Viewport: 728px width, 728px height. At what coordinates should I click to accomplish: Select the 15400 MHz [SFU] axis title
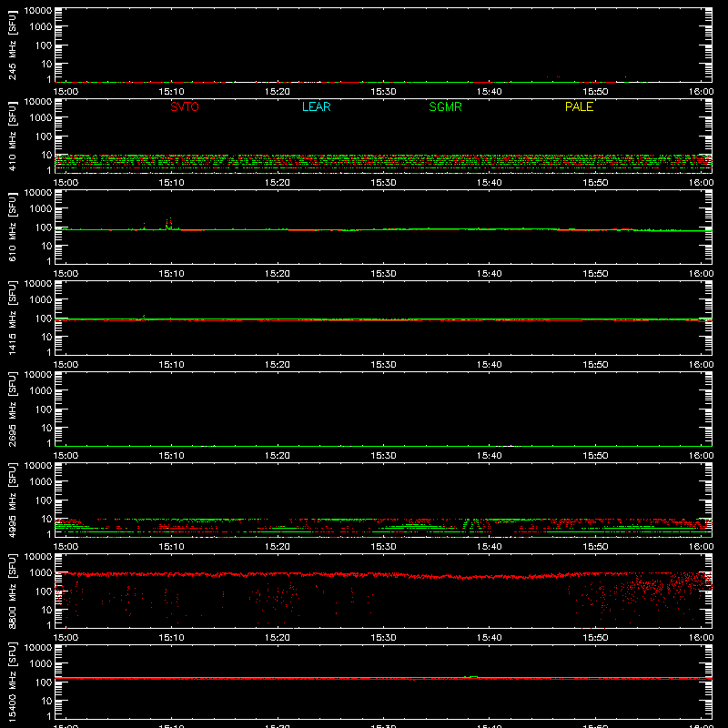[12, 682]
